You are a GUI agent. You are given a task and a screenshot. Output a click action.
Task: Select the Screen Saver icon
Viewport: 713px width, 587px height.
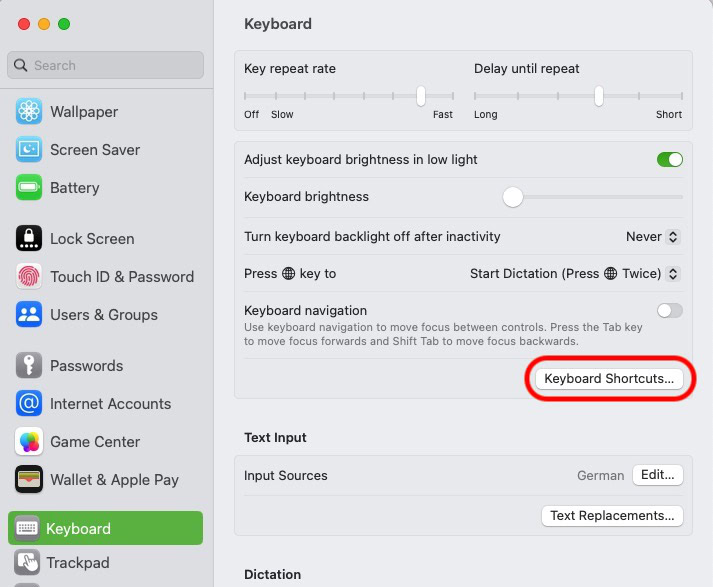tap(29, 150)
